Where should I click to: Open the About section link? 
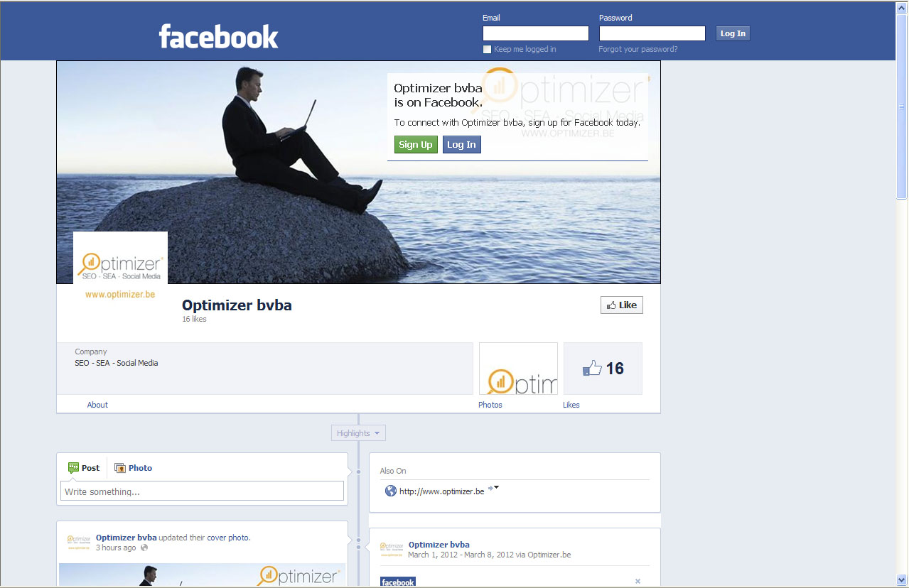pos(97,405)
